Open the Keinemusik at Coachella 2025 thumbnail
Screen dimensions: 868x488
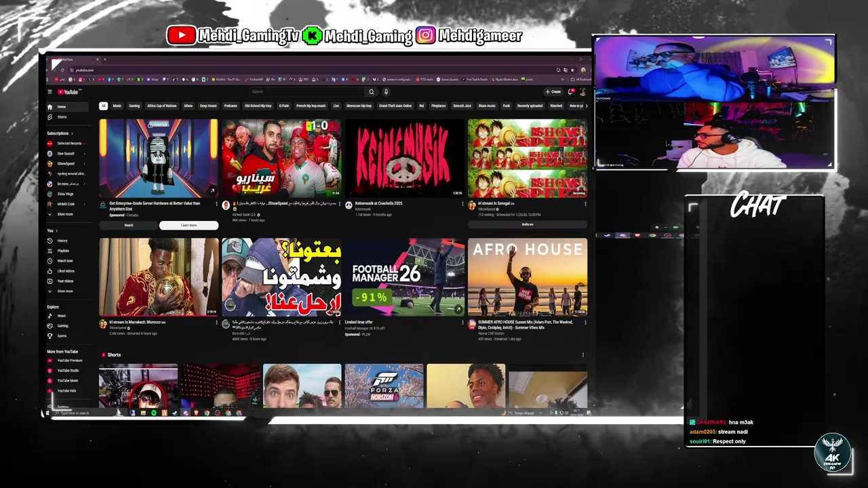[x=405, y=159]
